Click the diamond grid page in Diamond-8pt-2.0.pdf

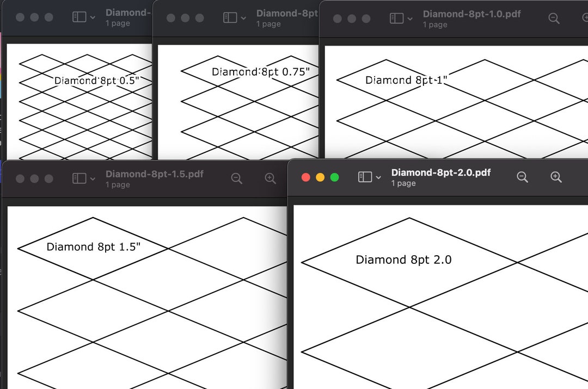pos(436,299)
